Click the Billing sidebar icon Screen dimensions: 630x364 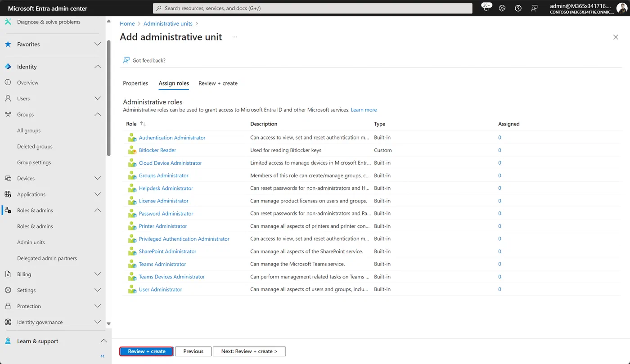(8, 274)
